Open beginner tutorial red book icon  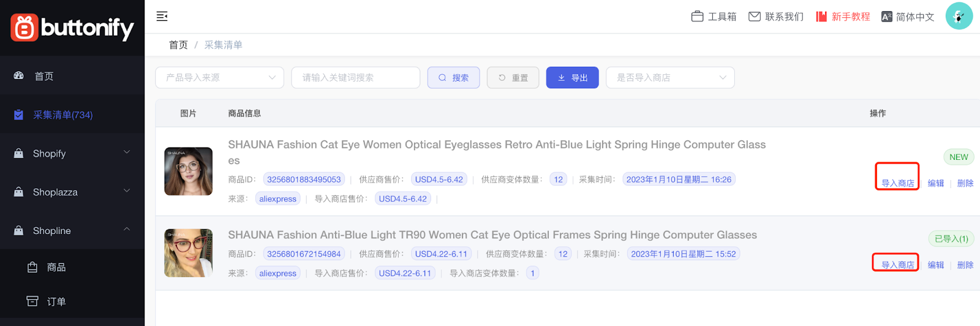tap(821, 17)
